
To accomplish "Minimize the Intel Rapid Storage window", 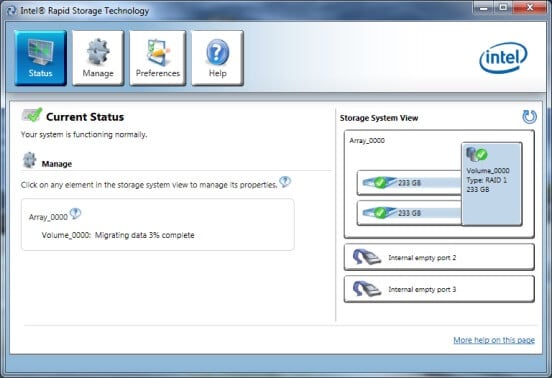I will [484, 8].
